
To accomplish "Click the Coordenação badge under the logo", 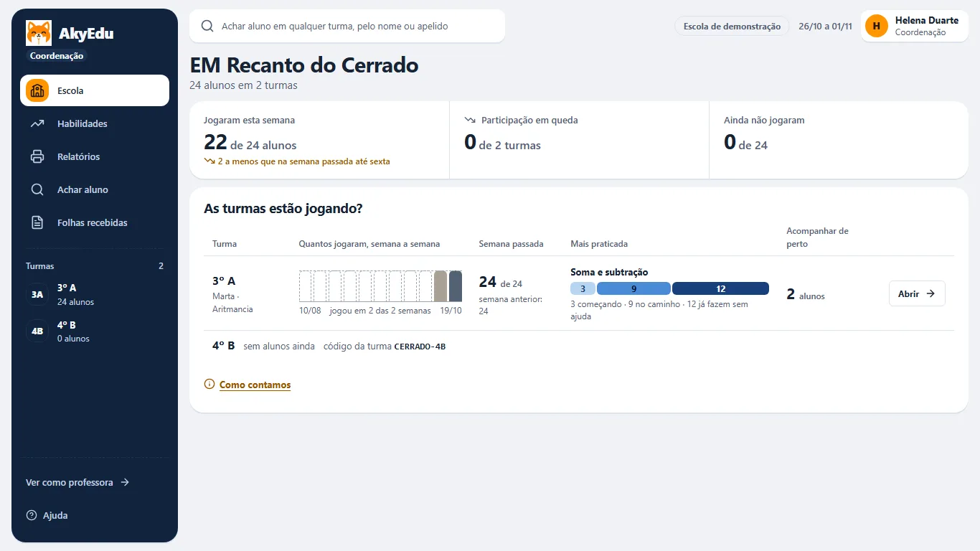I will [57, 56].
